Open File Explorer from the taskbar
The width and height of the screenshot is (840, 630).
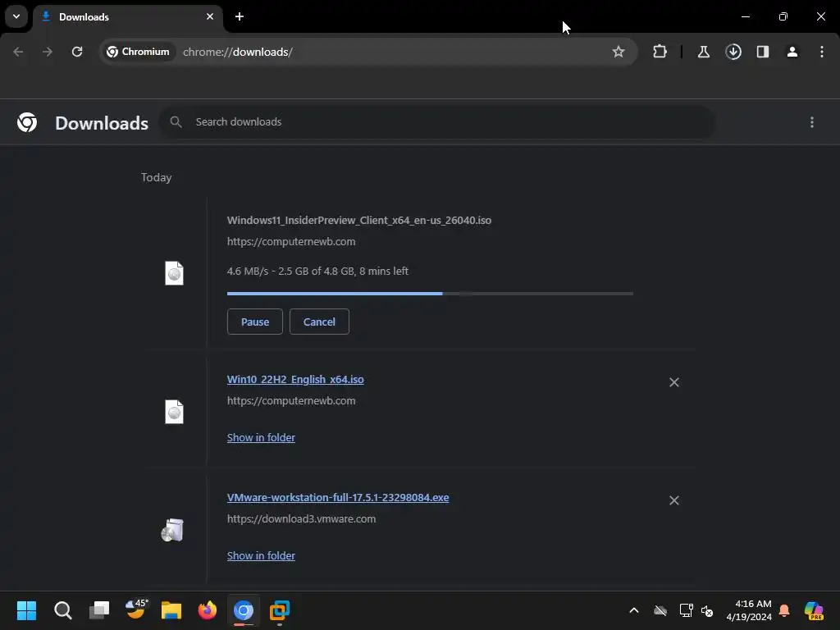(x=171, y=610)
